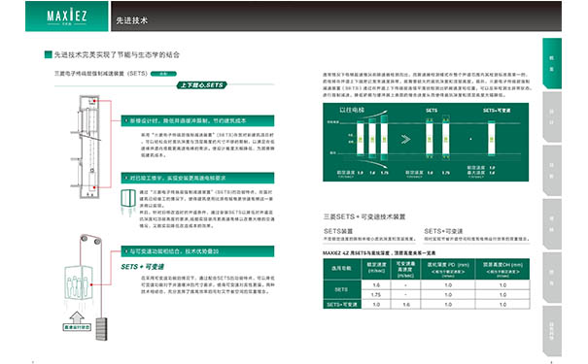The width and height of the screenshot is (588, 364).
Task: Click the middle SETS label in the green diagram
Action: click(x=432, y=111)
